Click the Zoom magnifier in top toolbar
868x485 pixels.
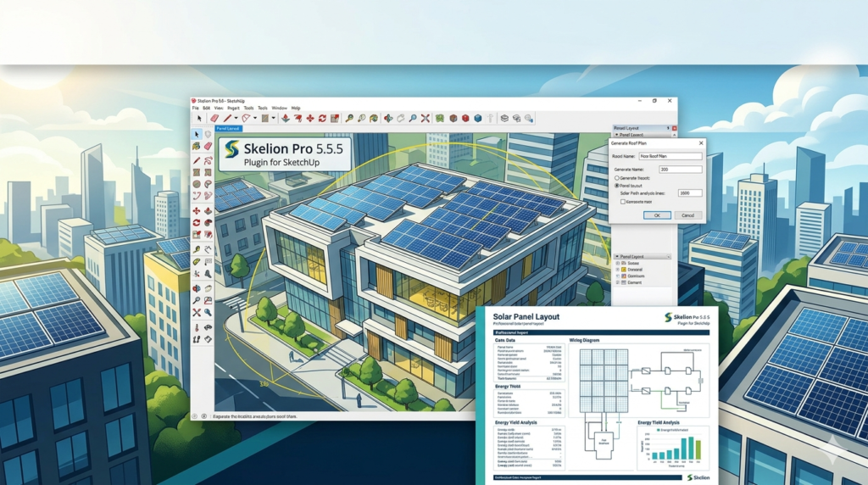(413, 119)
